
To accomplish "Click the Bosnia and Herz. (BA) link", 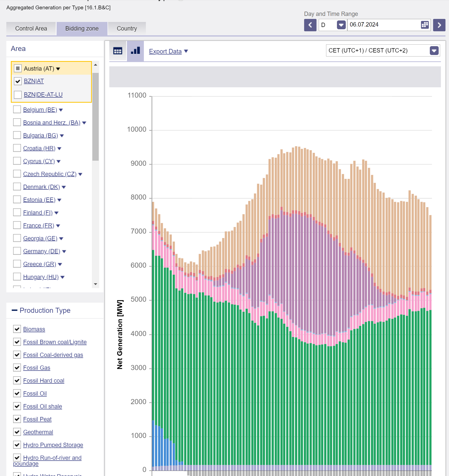I will 52,123.
